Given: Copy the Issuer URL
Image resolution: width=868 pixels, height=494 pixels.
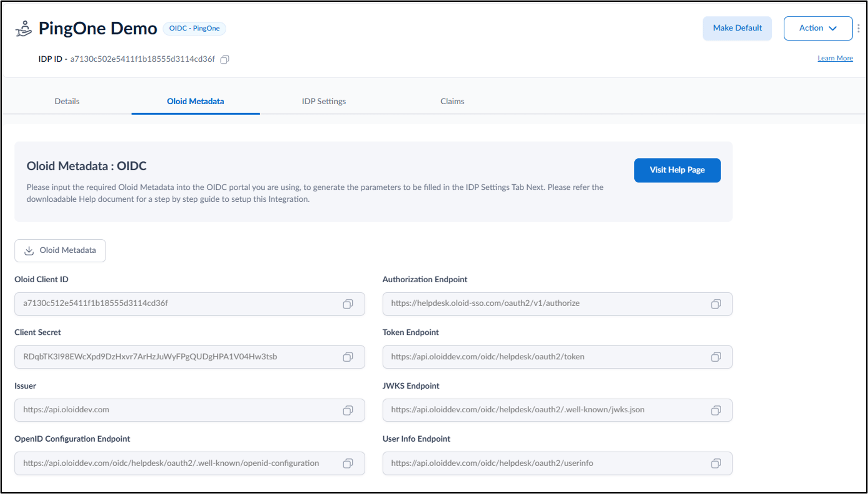Looking at the screenshot, I should pyautogui.click(x=348, y=410).
